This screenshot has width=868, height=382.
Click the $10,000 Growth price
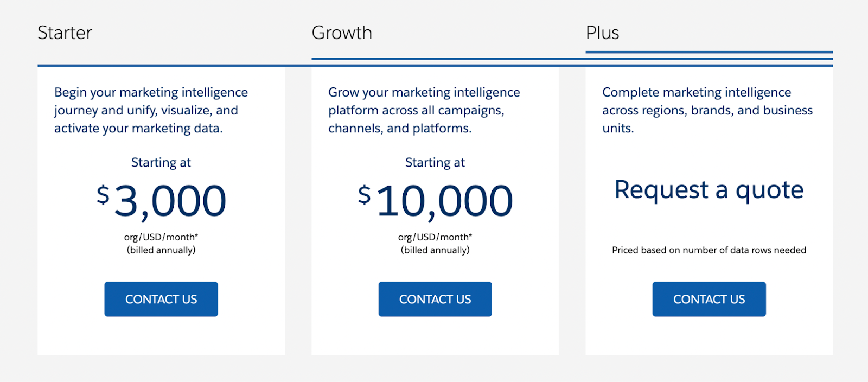click(444, 201)
